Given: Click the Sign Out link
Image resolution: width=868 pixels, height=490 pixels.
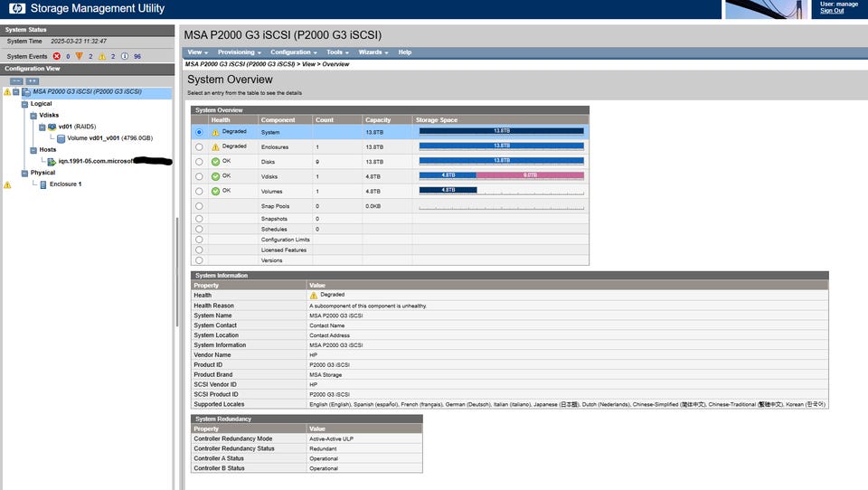Looking at the screenshot, I should pos(832,11).
